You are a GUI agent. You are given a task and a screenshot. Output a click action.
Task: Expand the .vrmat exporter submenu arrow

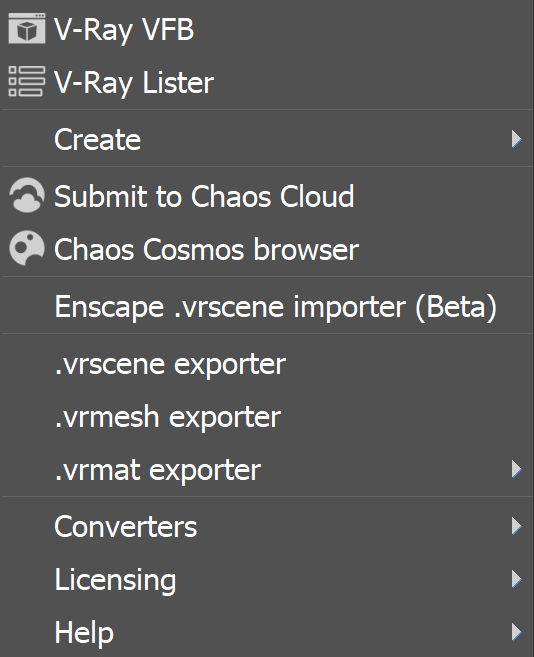pos(516,469)
